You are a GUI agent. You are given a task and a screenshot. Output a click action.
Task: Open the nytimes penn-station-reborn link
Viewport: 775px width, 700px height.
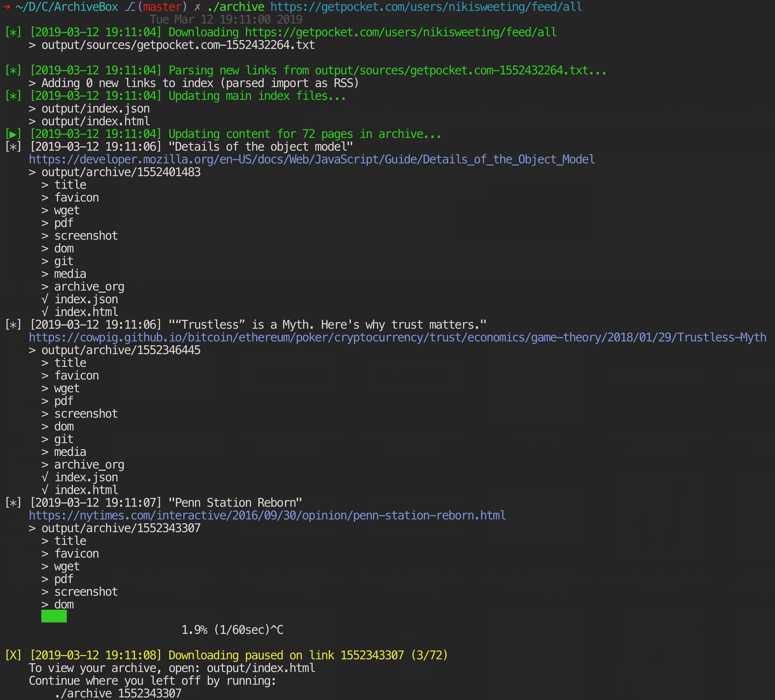[267, 516]
